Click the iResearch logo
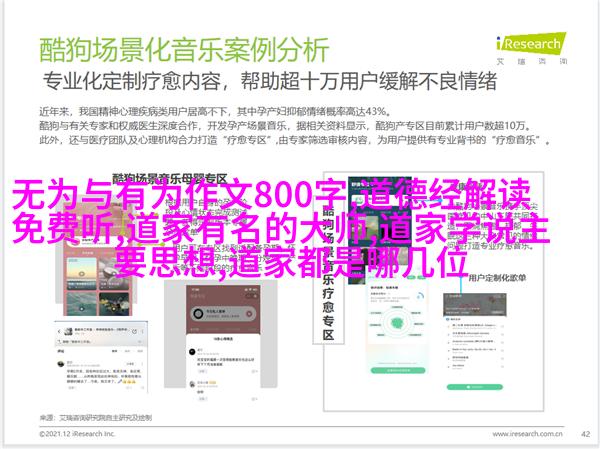The height and width of the screenshot is (449, 600). (532, 49)
